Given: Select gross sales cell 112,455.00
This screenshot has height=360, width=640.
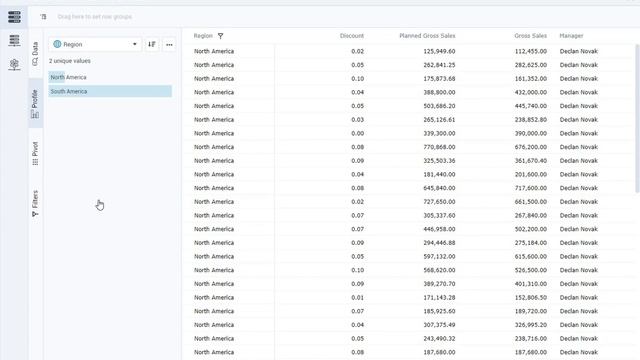Looking at the screenshot, I should pyautogui.click(x=531, y=51).
